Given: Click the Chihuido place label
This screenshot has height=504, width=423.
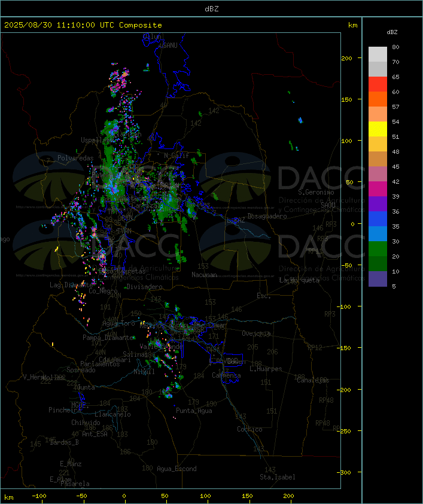Looking at the screenshot, I should point(86,423).
